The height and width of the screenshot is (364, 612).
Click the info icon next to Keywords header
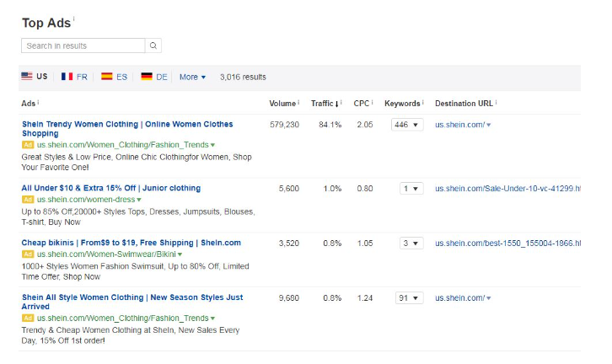point(422,103)
